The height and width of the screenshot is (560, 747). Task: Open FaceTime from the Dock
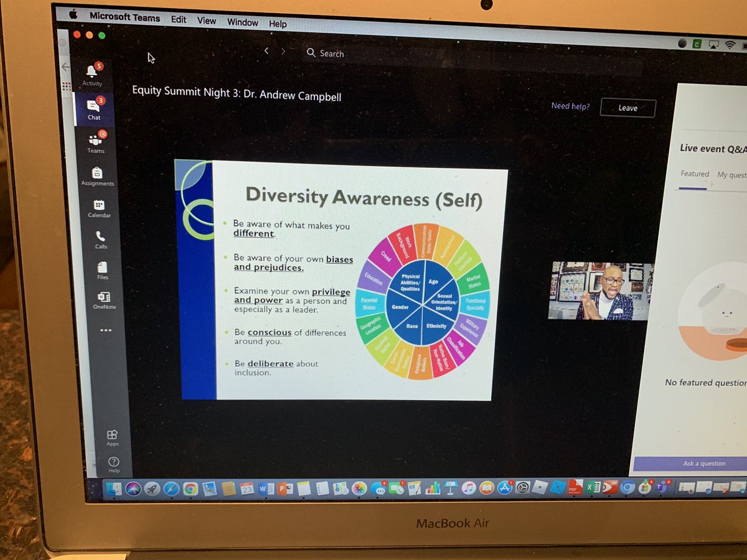397,488
